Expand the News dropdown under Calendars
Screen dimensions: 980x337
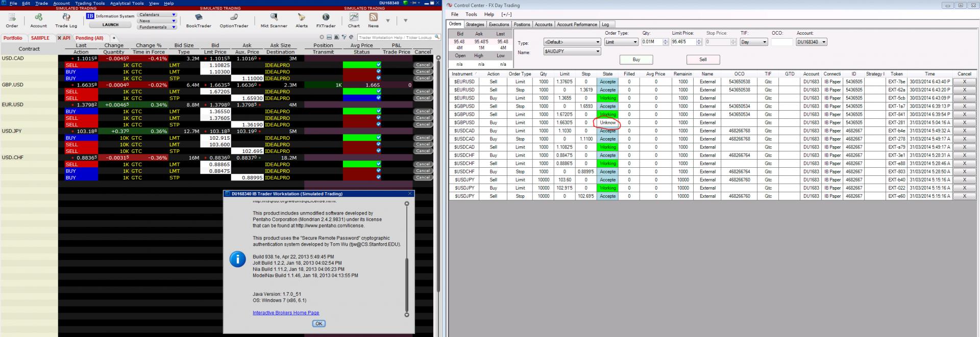[157, 21]
